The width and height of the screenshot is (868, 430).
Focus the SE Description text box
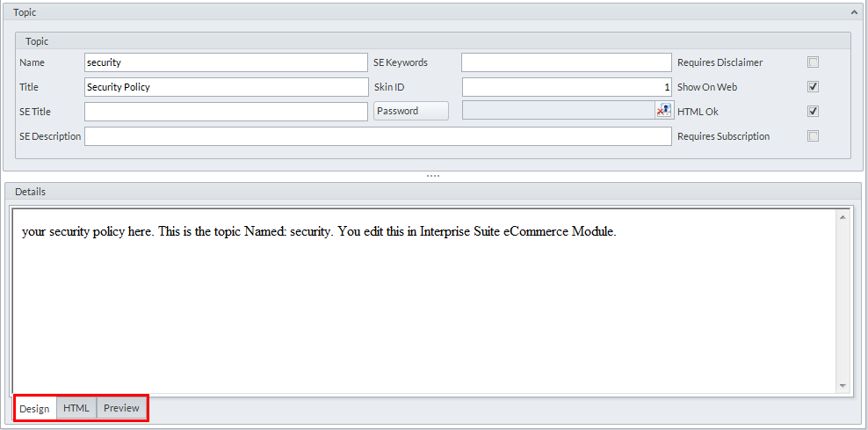click(x=378, y=136)
